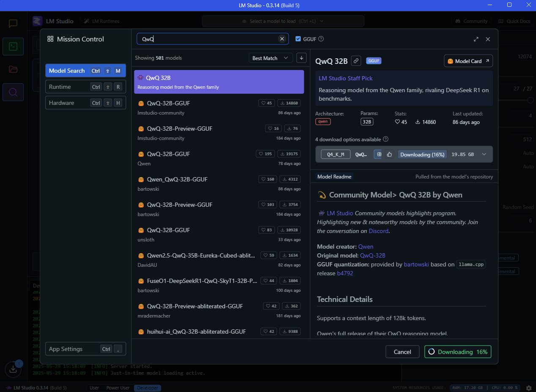Copy the QwQ 32B model link
This screenshot has height=392, width=536.
coord(356,61)
